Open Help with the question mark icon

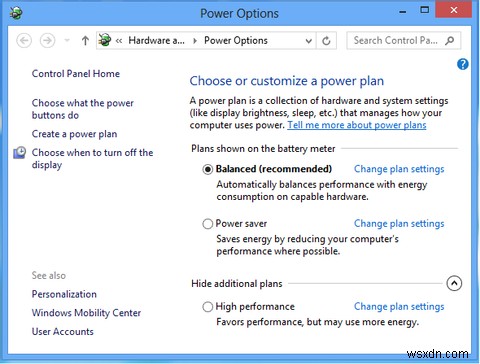pos(463,64)
